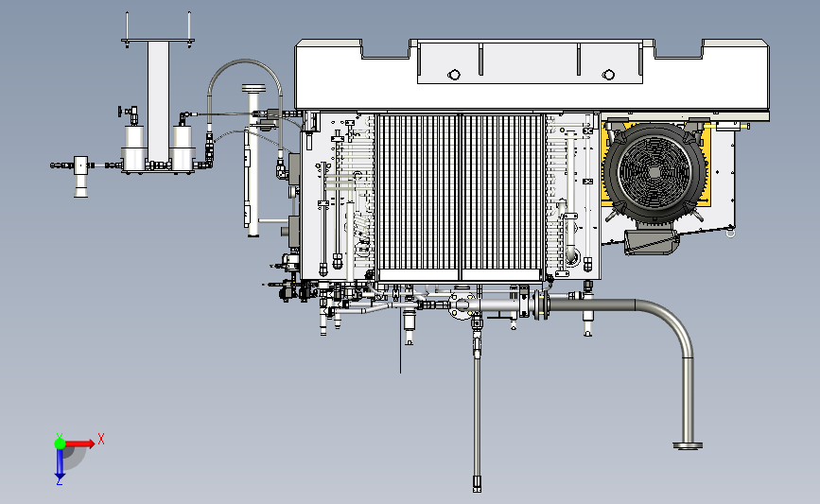Select the right filter canister on stand

[183, 148]
